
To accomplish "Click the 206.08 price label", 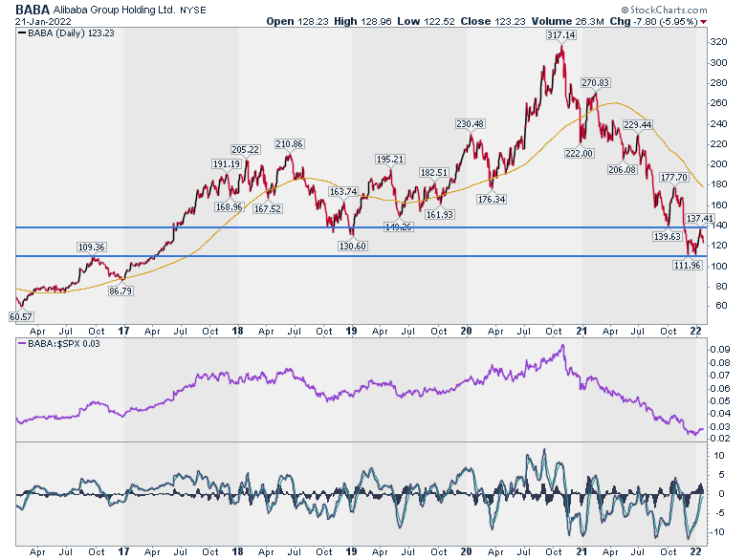I will click(622, 169).
